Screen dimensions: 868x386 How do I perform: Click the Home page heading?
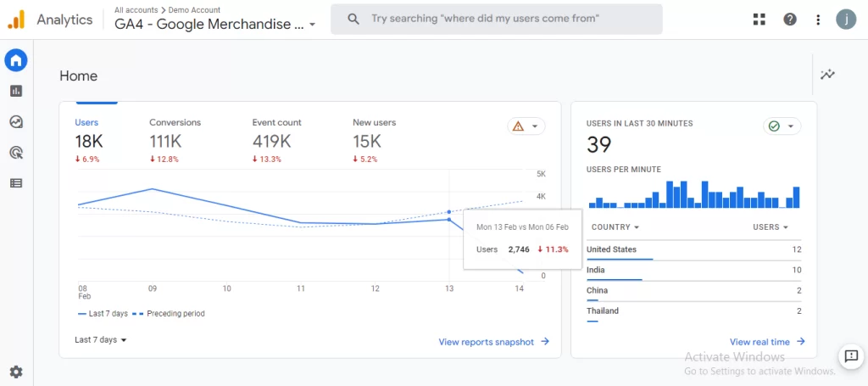point(79,76)
